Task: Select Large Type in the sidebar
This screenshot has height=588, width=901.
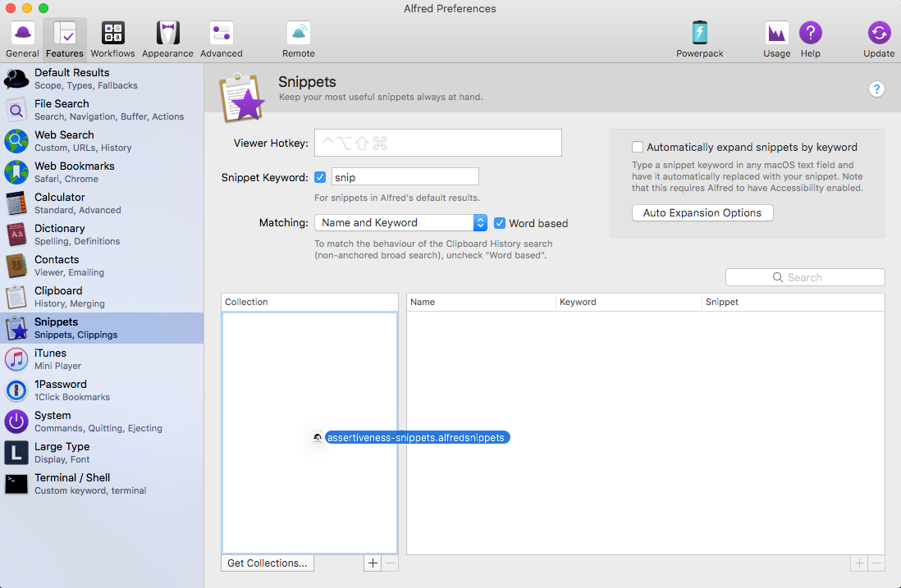Action: click(x=102, y=453)
